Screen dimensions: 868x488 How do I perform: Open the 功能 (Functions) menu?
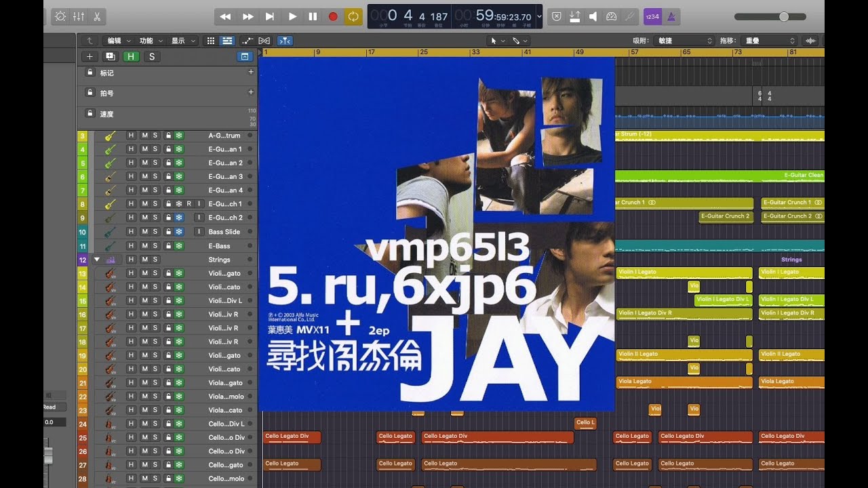click(150, 41)
